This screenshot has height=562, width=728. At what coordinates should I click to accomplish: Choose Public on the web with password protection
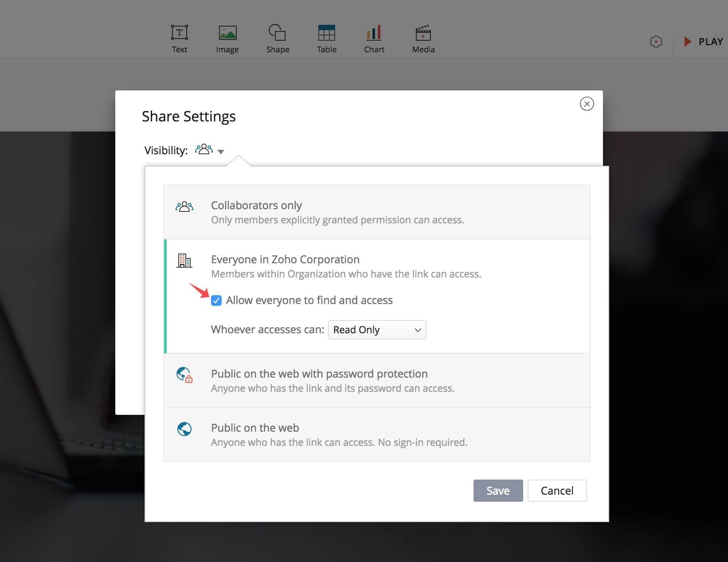click(377, 380)
